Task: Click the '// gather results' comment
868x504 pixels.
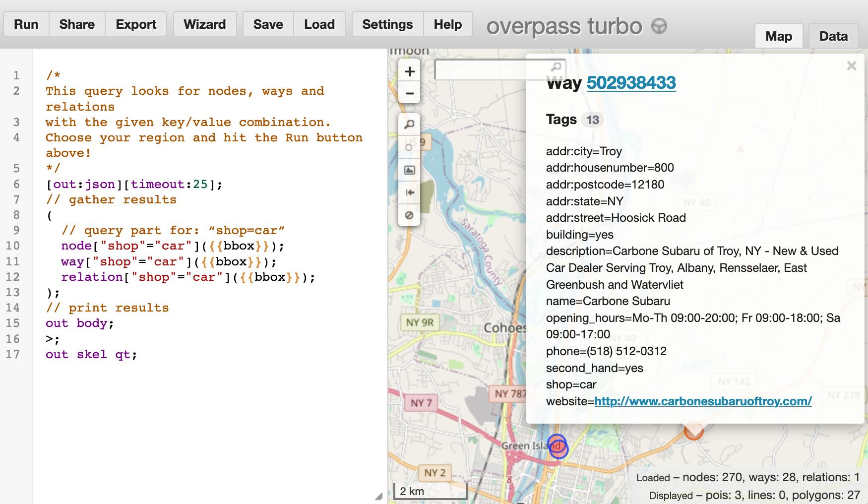Action: pos(111,200)
